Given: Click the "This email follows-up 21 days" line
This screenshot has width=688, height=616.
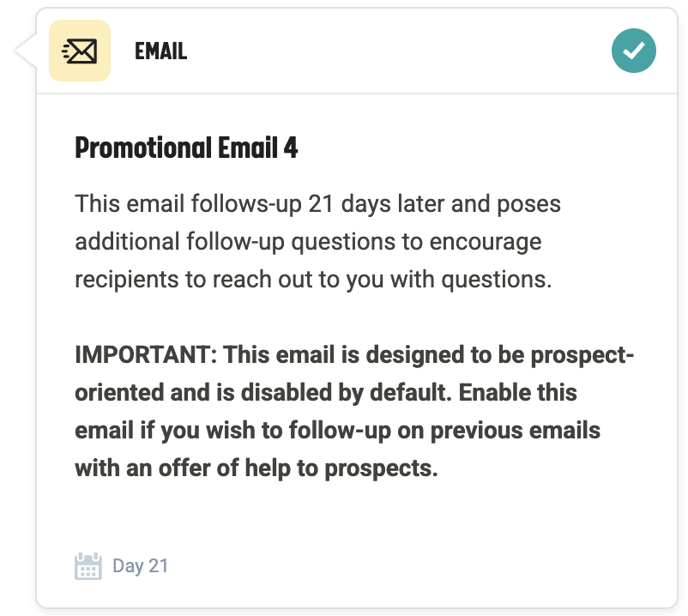Looking at the screenshot, I should [x=317, y=205].
